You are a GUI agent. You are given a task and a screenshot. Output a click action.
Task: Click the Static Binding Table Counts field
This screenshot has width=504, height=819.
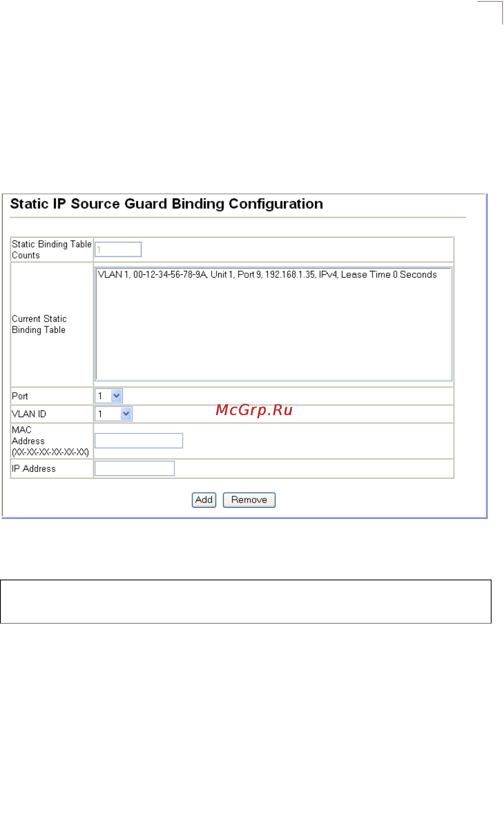click(118, 249)
